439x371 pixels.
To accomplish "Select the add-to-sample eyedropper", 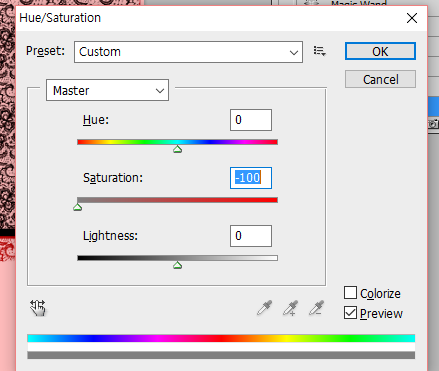I will point(290,308).
